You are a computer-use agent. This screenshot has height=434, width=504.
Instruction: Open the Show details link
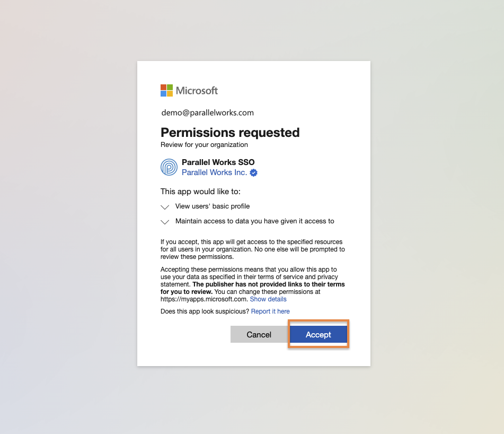(x=268, y=299)
